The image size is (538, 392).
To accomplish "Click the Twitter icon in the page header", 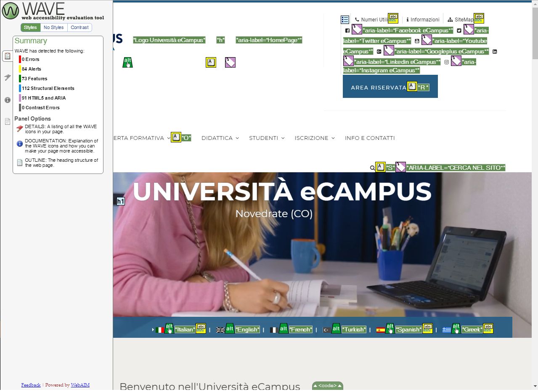I will pyautogui.click(x=459, y=31).
